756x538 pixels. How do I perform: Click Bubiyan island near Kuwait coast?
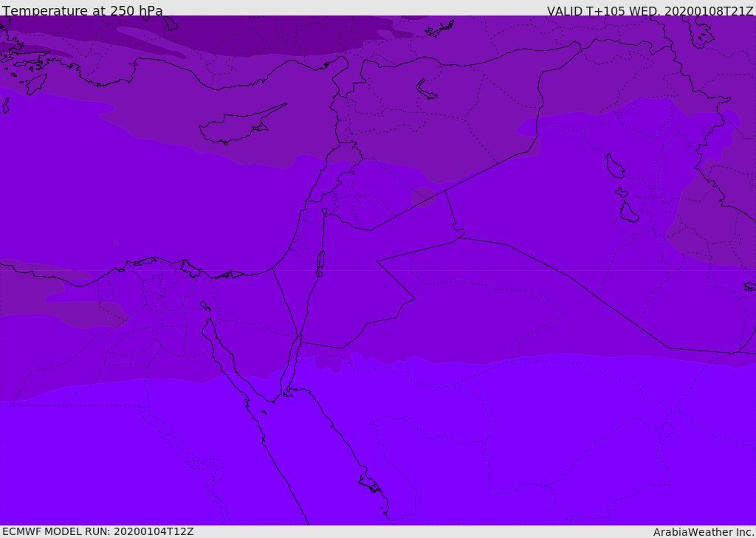750,287
